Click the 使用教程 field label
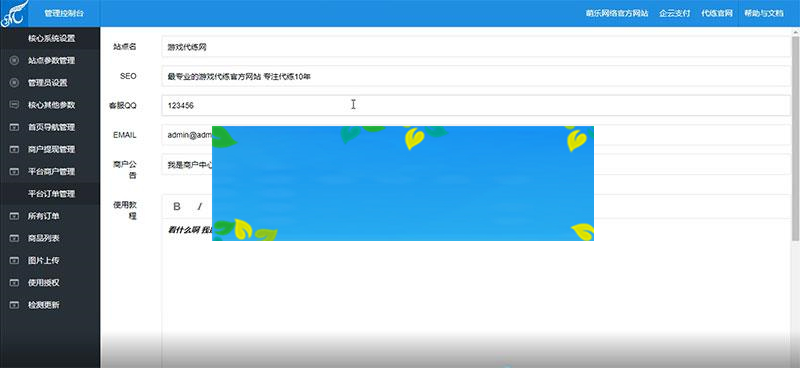The width and height of the screenshot is (800, 368). (x=125, y=210)
